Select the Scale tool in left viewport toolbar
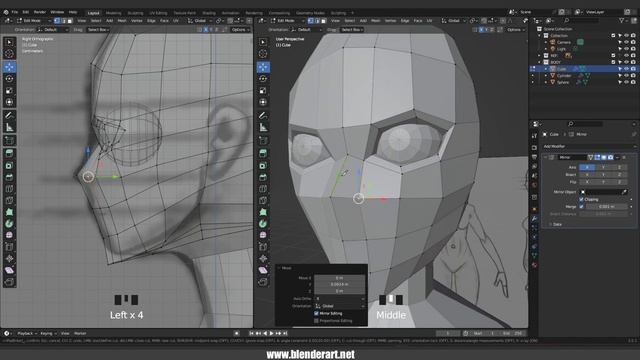Screen dimensions: 640x360 [x=9, y=91]
